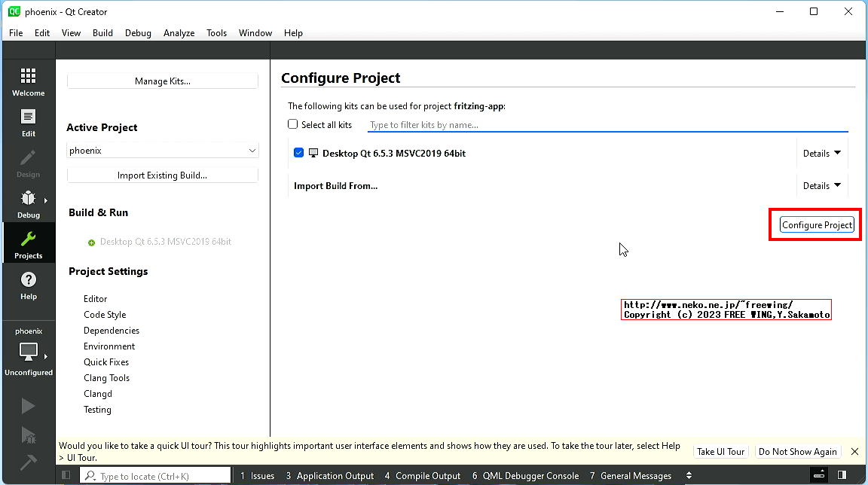Expand Details for Import Build From

(x=821, y=186)
